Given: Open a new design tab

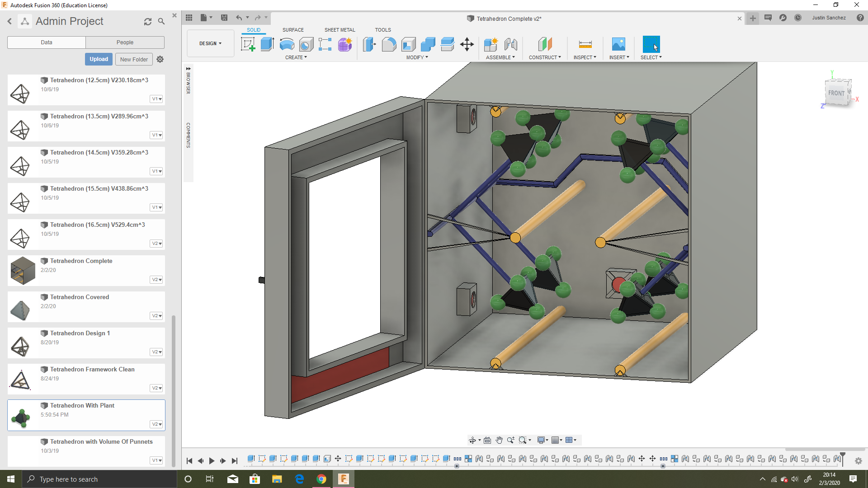Looking at the screenshot, I should 753,18.
